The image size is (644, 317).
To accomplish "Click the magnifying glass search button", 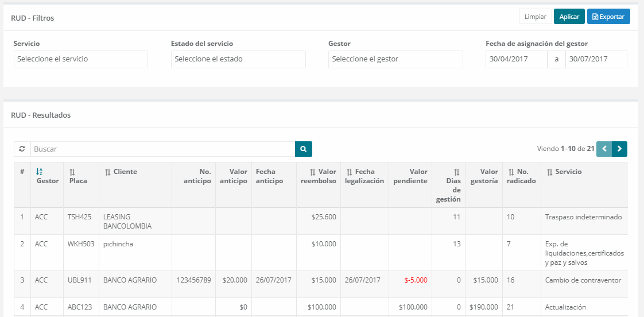I will point(304,149).
